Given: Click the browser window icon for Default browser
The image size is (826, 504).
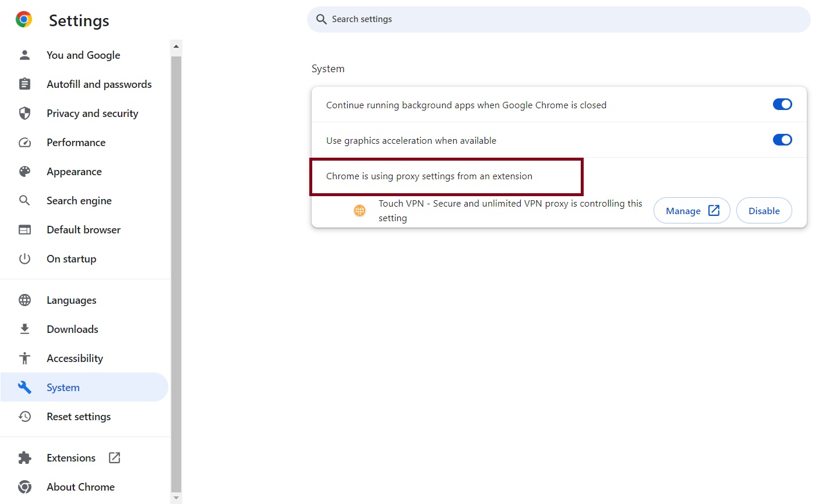Looking at the screenshot, I should click(x=24, y=230).
